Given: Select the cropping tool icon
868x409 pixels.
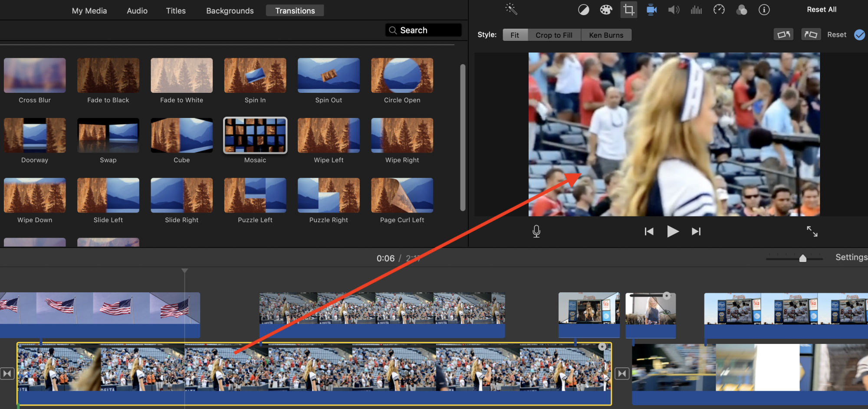Looking at the screenshot, I should pos(628,10).
